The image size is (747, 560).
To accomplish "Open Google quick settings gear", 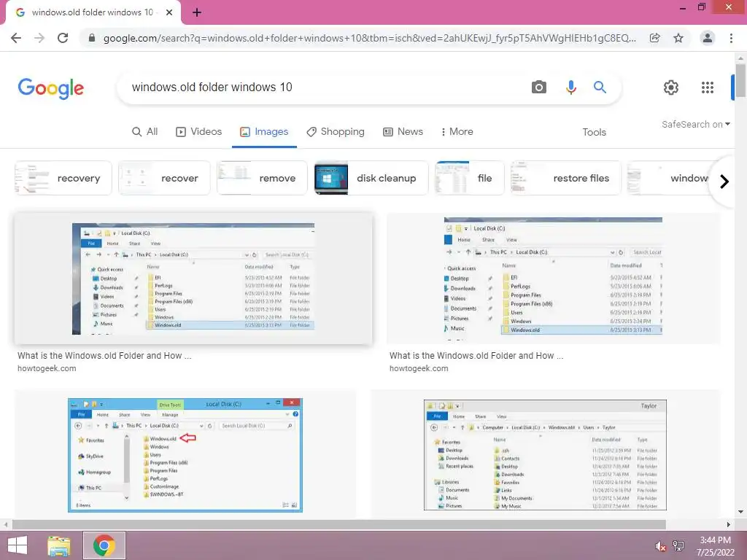I will tap(671, 87).
